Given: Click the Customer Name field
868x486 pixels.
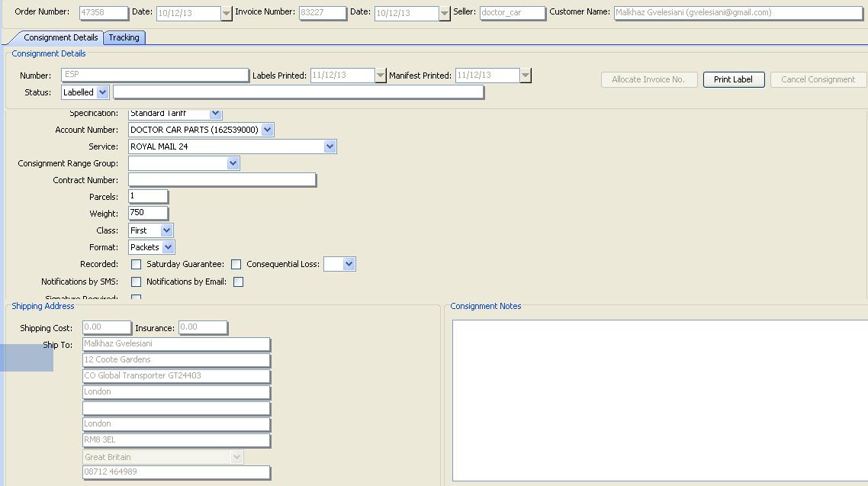Looking at the screenshot, I should pyautogui.click(x=738, y=13).
